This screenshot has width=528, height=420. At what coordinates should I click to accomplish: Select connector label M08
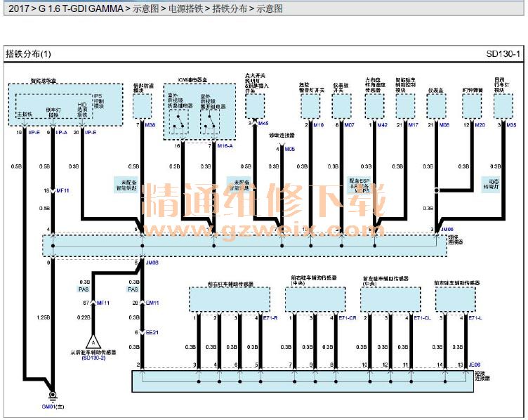pyautogui.click(x=444, y=125)
